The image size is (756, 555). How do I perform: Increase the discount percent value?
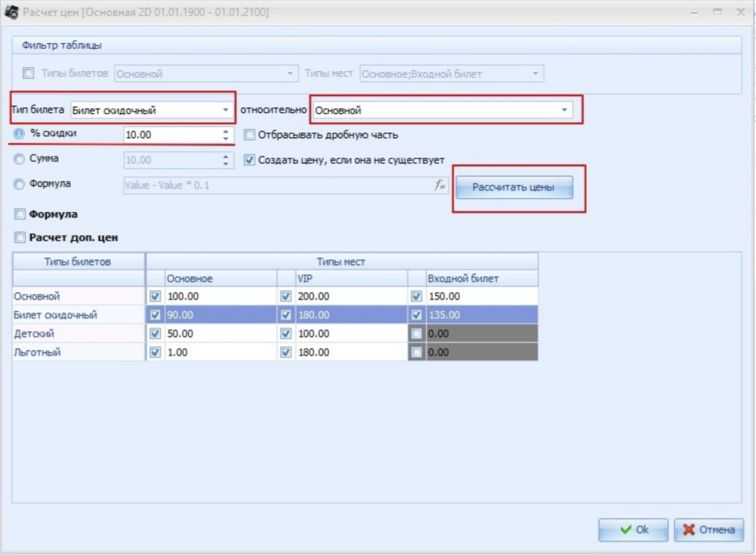[x=226, y=131]
